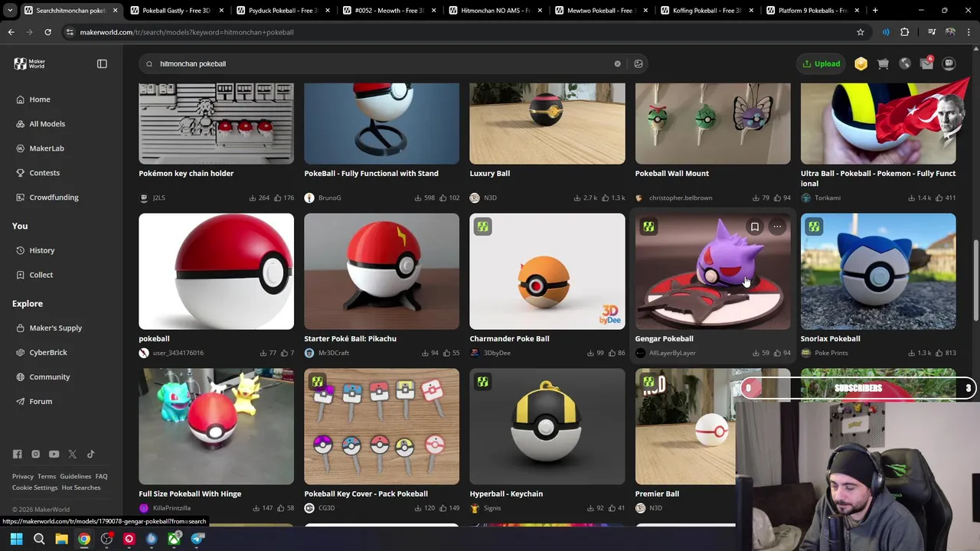Screen dimensions: 980x551
Task: Open the globe language selector
Action: point(905,64)
